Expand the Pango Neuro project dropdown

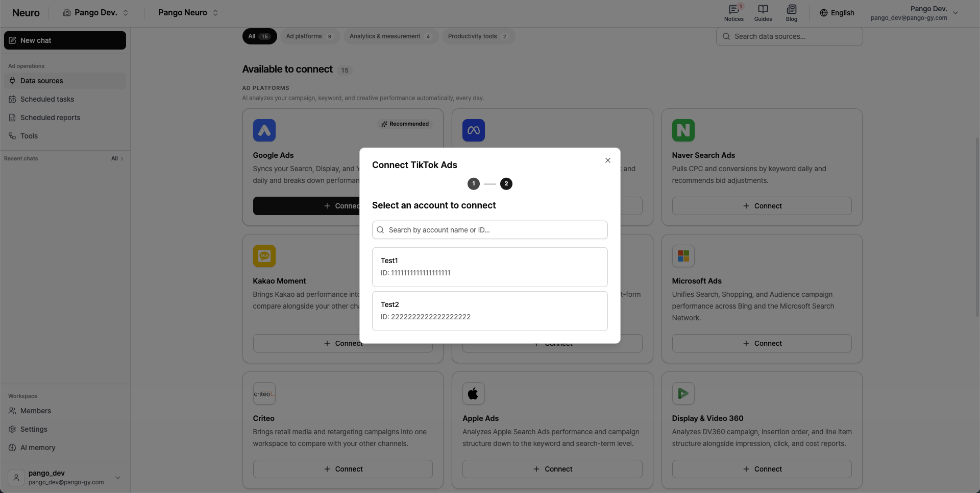pyautogui.click(x=188, y=13)
